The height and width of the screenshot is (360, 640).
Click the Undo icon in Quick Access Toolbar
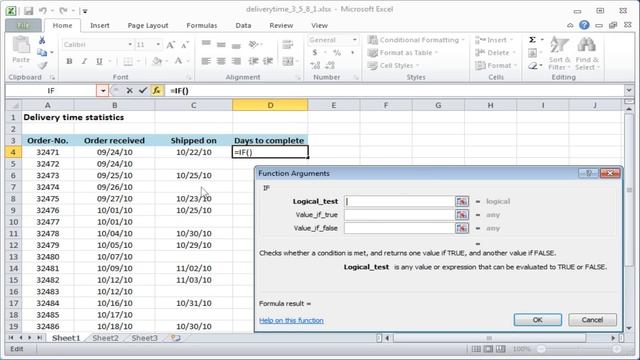tap(42, 11)
